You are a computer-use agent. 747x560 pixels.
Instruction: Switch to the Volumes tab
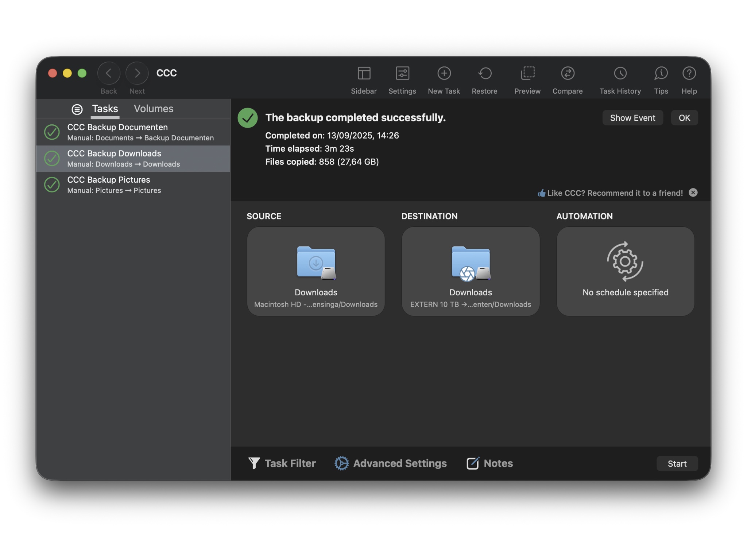click(154, 109)
